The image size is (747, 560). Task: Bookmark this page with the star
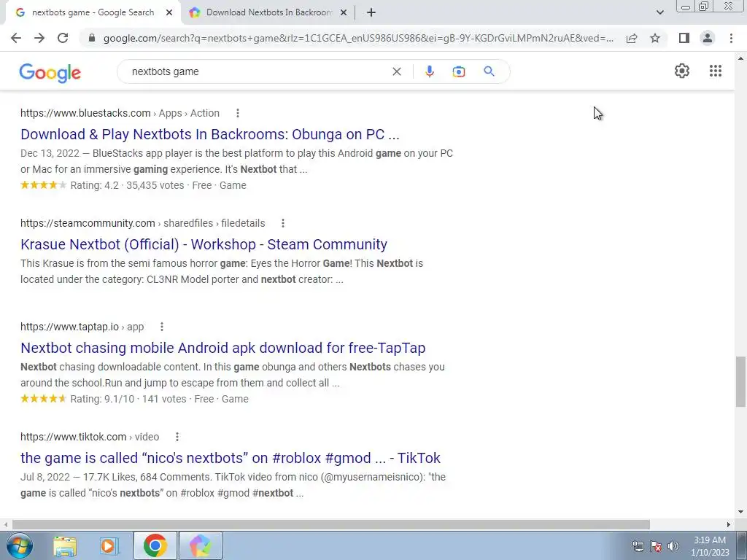click(x=655, y=38)
